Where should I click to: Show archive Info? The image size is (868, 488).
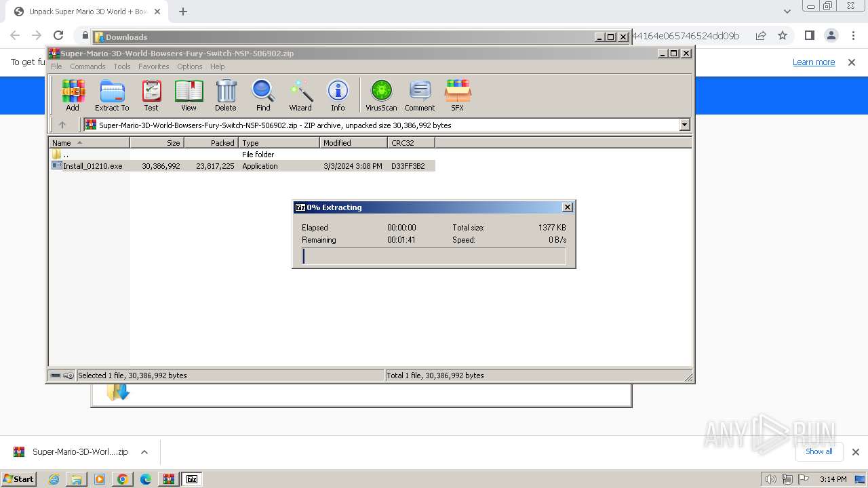pos(338,95)
